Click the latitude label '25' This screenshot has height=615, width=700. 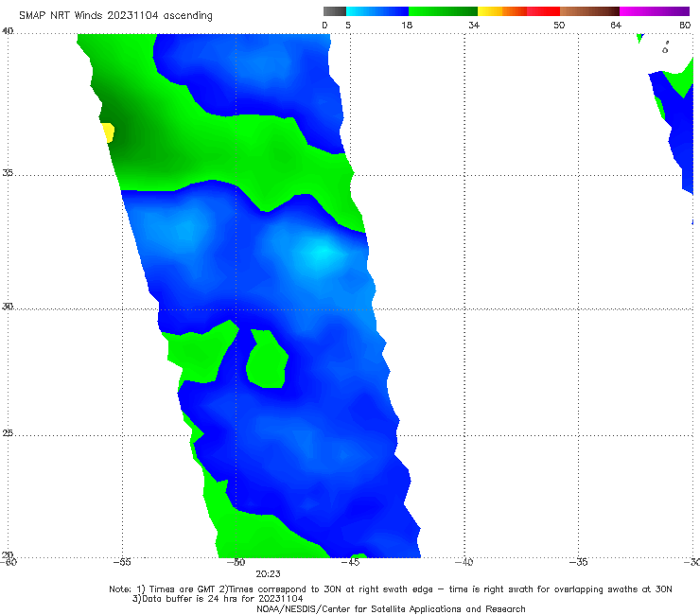[x=8, y=433]
